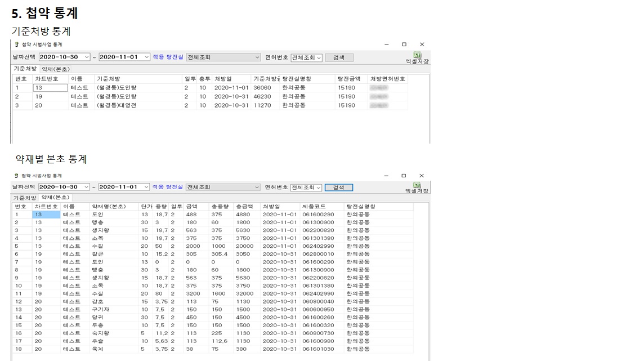Click the title bar app icon of 기준처방 통계 window

[16, 44]
